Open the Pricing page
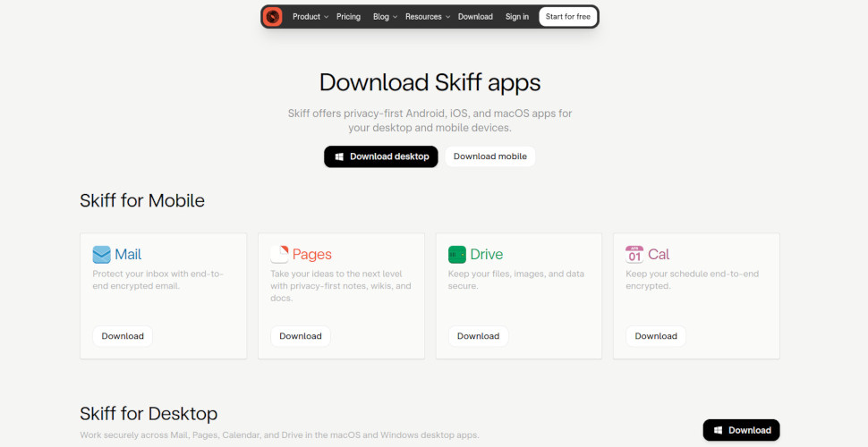Screen dimensions: 868x447 (348, 17)
